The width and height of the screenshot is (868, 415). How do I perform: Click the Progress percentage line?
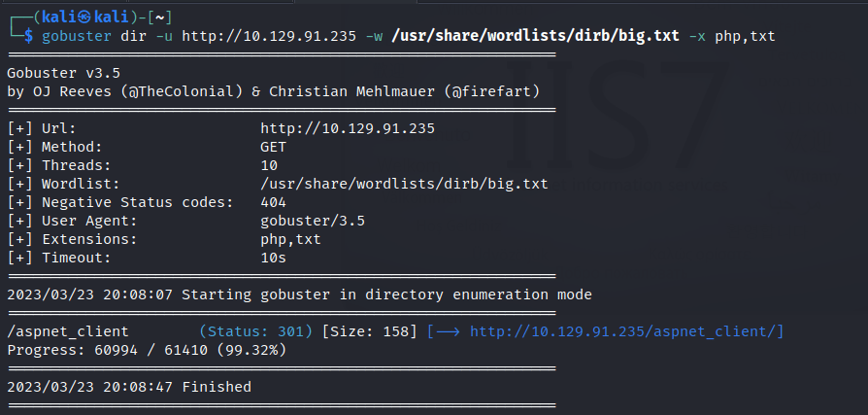[x=146, y=350]
